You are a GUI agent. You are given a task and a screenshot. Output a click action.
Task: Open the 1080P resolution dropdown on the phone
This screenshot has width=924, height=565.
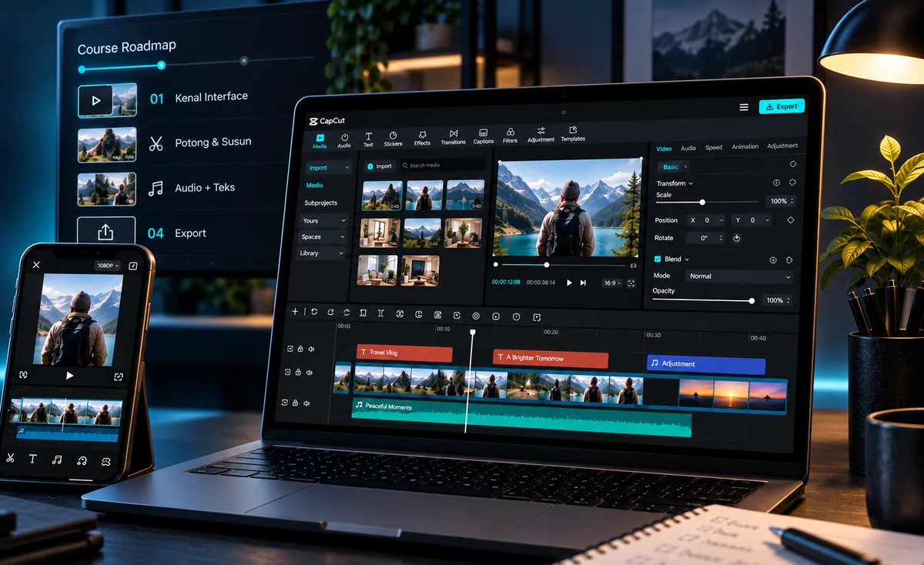[x=107, y=266]
